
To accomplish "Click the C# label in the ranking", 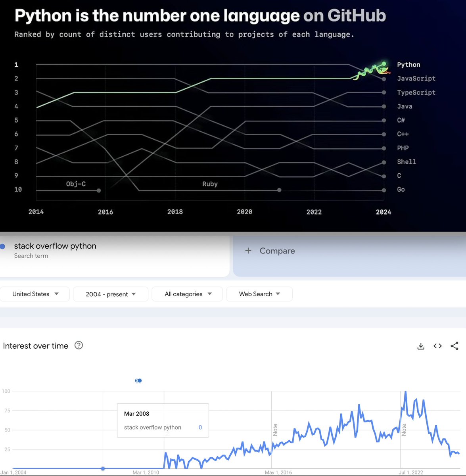I will tap(401, 120).
